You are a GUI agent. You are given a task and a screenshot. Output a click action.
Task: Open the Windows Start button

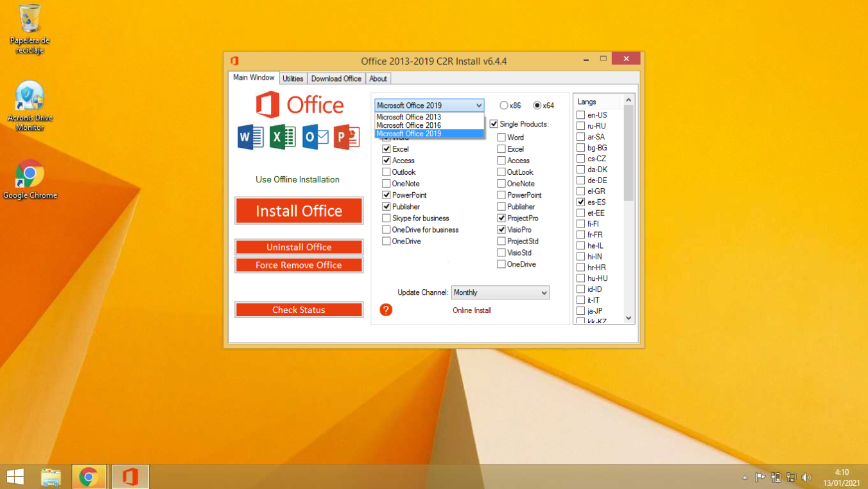point(15,477)
